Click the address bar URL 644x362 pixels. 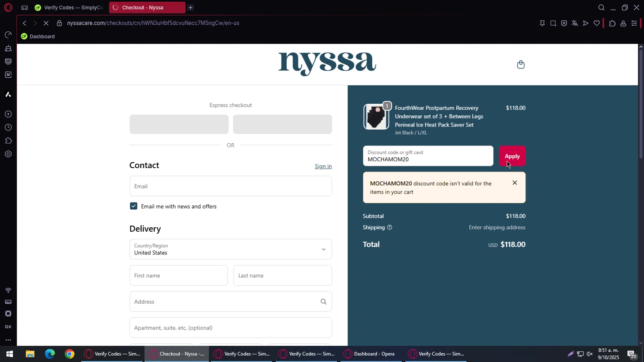pos(153,23)
